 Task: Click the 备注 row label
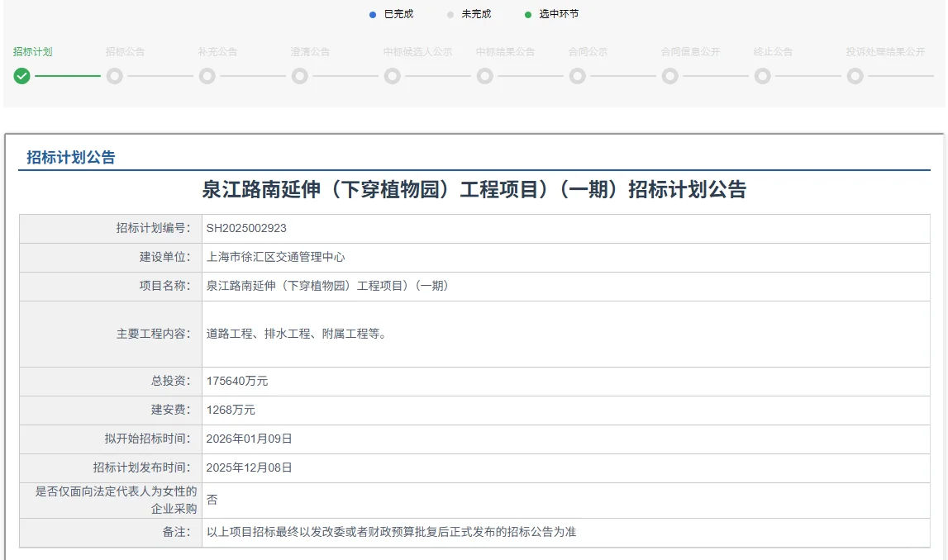176,532
